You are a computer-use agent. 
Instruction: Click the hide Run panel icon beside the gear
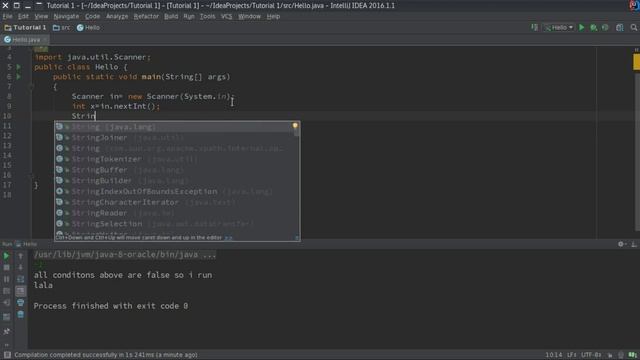click(x=634, y=244)
